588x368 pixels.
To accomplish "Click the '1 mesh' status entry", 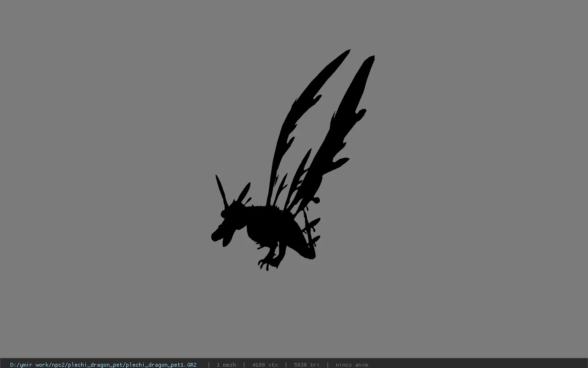I will click(x=226, y=365).
